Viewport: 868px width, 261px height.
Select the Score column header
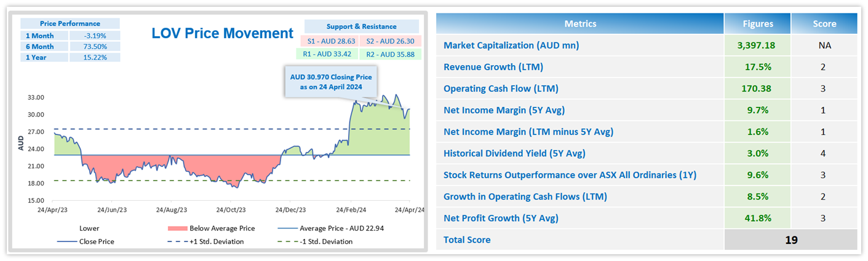(824, 24)
